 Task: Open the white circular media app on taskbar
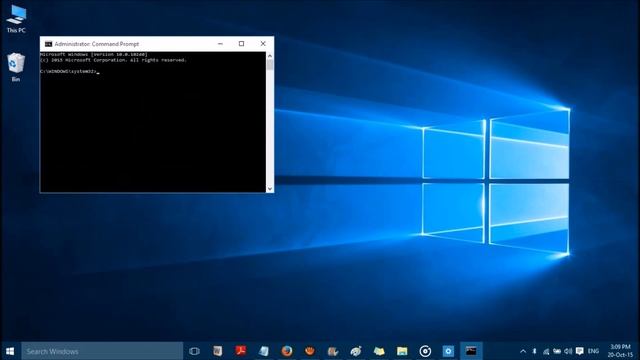[x=425, y=351]
